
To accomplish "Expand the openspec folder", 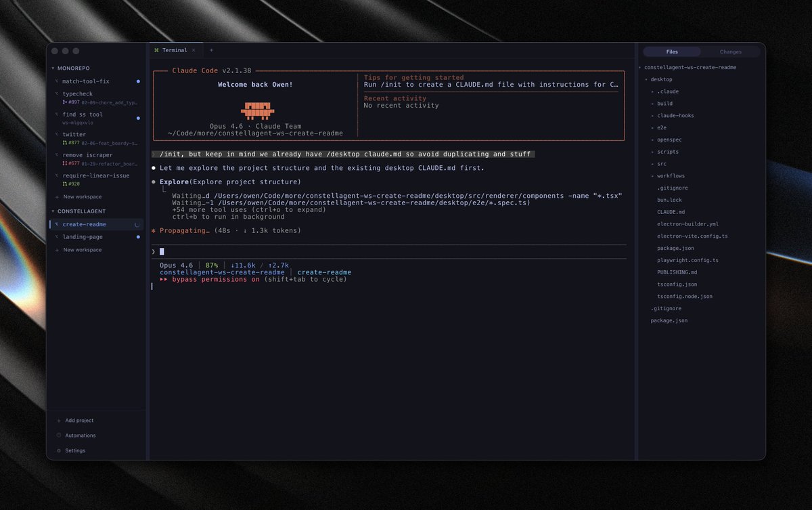I will tap(653, 140).
